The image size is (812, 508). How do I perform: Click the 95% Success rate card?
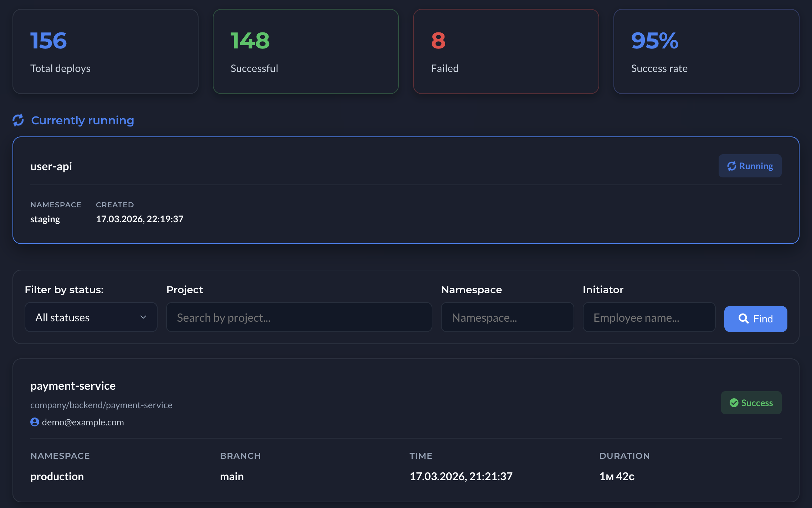(x=706, y=52)
